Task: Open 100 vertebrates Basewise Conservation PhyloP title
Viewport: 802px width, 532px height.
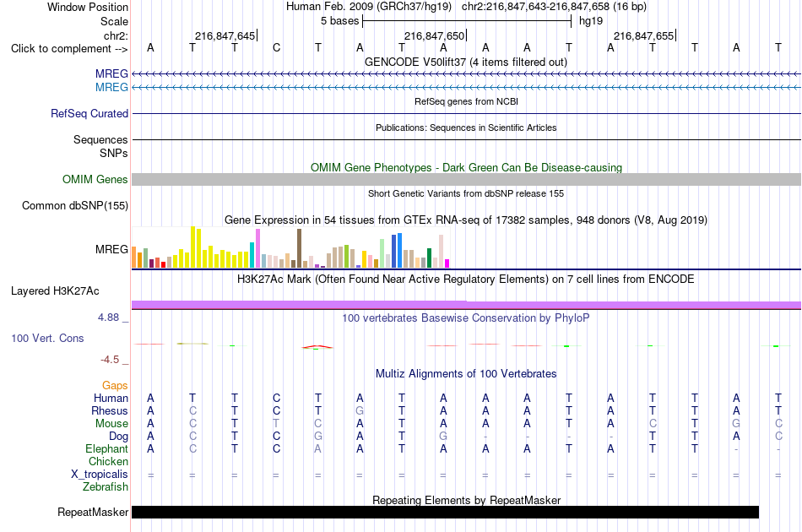Action: (x=465, y=318)
